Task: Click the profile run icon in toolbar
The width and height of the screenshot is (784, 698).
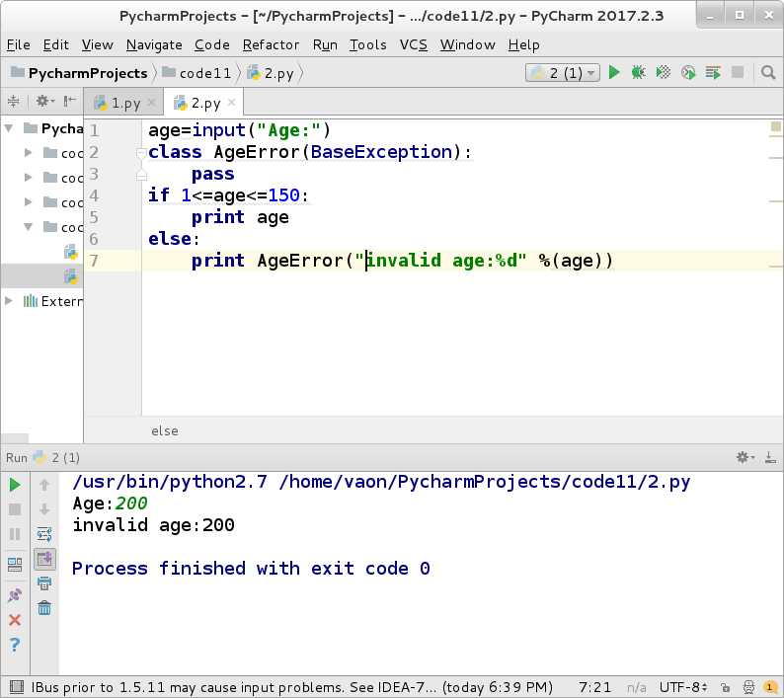Action: [688, 73]
